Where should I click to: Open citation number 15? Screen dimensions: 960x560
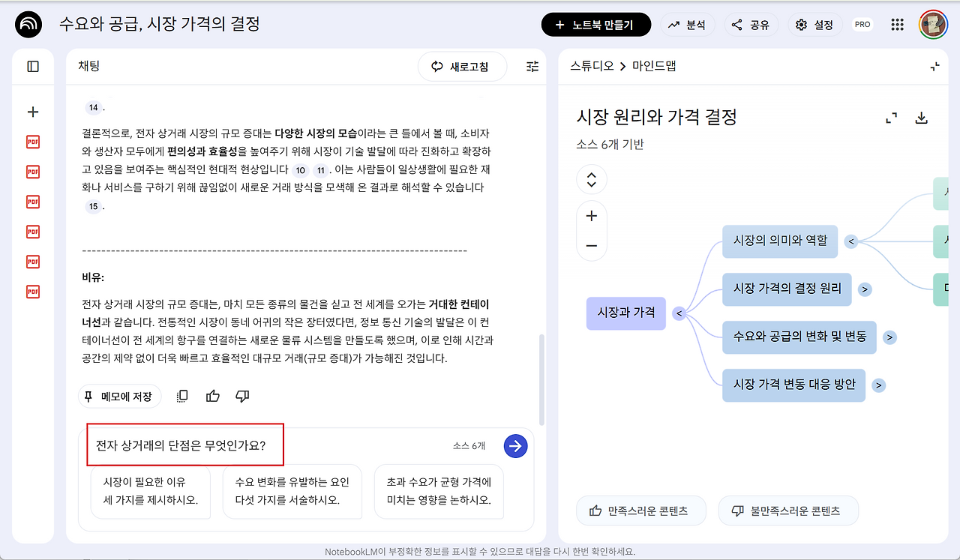pyautogui.click(x=93, y=207)
